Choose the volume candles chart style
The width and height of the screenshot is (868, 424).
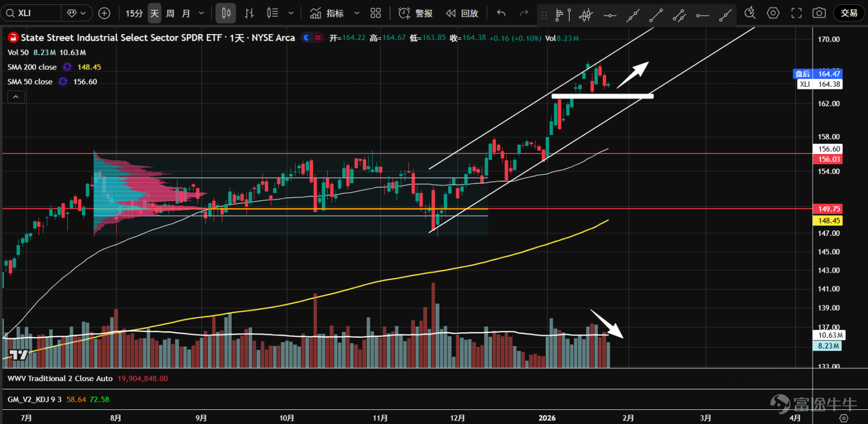(272, 13)
